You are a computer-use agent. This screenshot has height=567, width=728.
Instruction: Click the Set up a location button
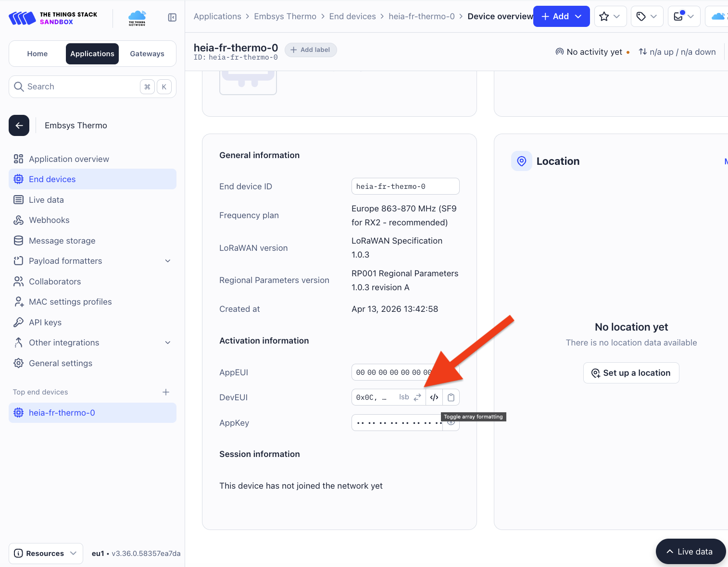[x=631, y=373]
